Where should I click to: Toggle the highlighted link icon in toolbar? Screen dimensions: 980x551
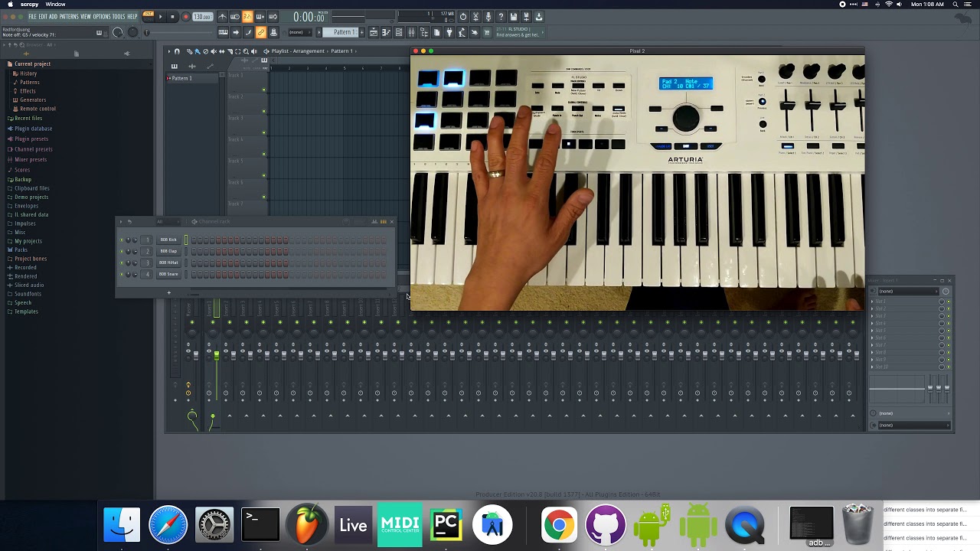pyautogui.click(x=260, y=32)
